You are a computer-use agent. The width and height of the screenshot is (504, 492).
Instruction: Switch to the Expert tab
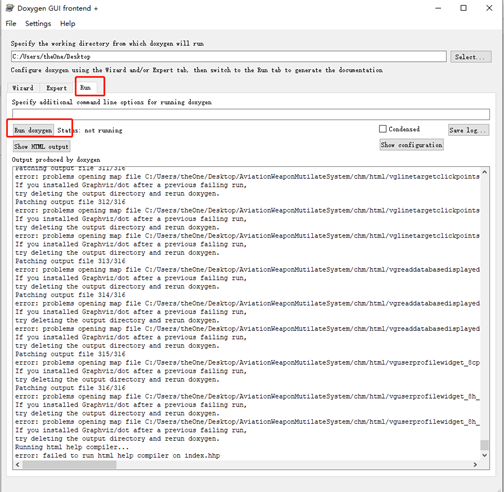(x=56, y=88)
